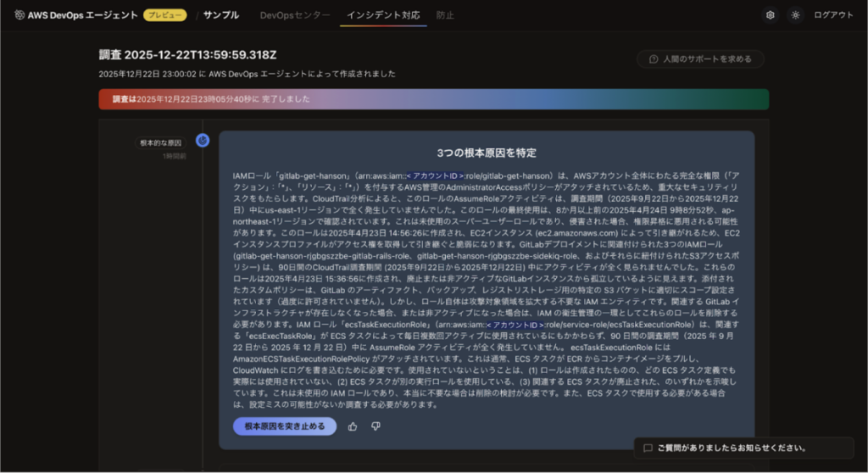Give thumbs down on root cause finding

pos(376,426)
